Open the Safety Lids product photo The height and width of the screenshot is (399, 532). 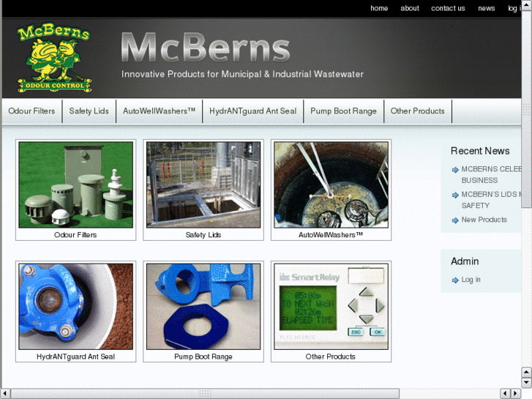click(x=203, y=184)
